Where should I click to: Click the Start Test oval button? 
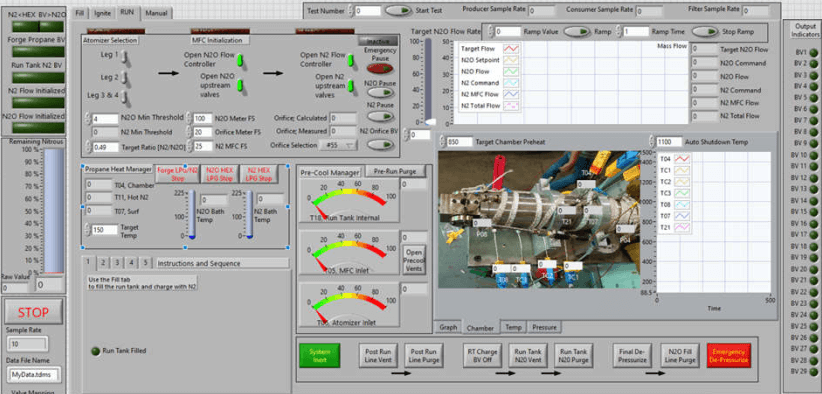[x=399, y=10]
